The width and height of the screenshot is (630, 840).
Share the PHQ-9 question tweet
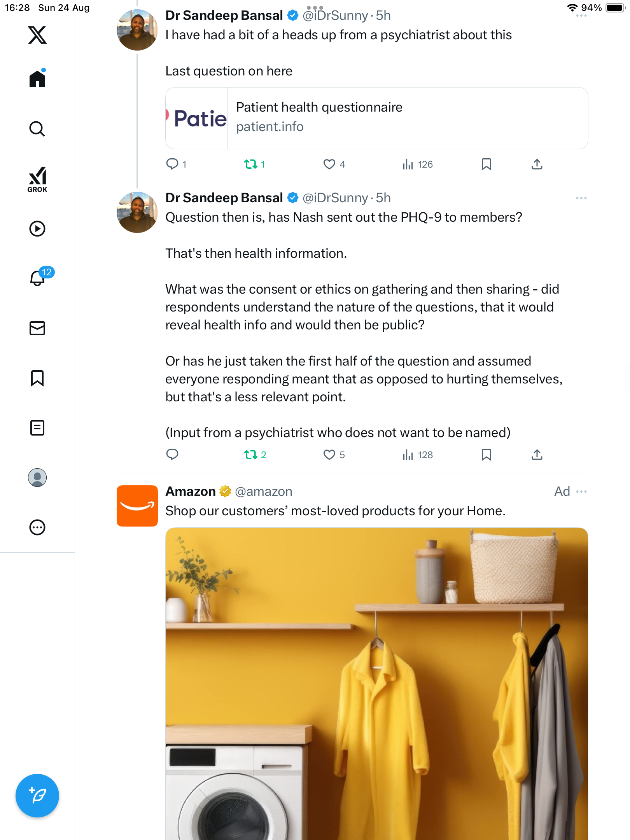537,455
